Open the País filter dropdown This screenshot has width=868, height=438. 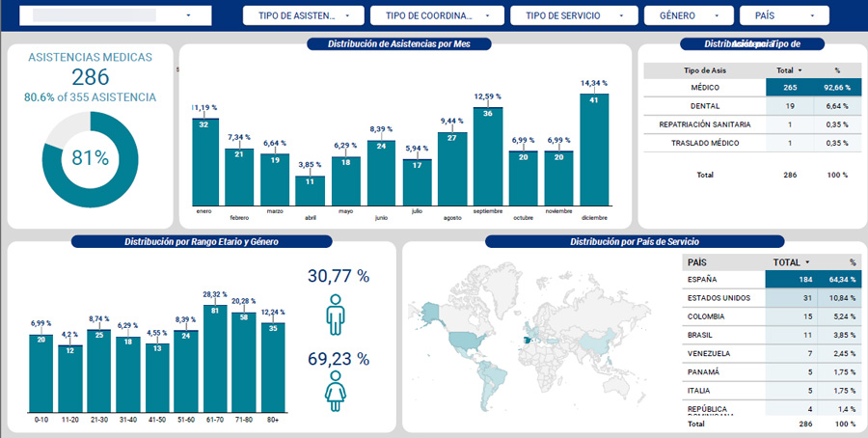coord(784,15)
